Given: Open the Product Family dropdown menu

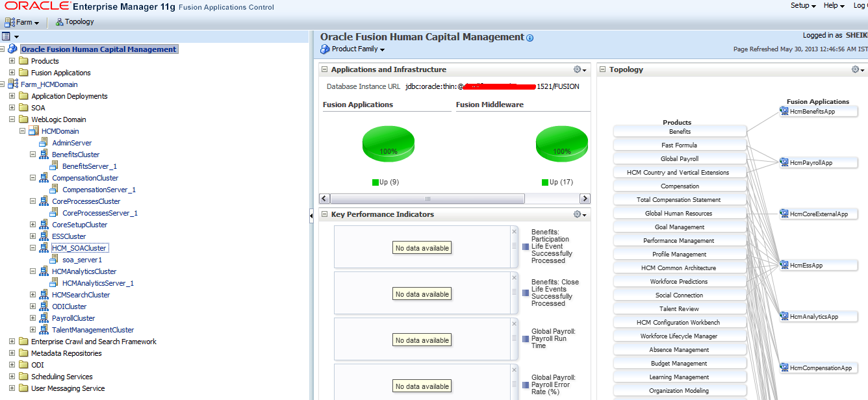Looking at the screenshot, I should point(353,49).
